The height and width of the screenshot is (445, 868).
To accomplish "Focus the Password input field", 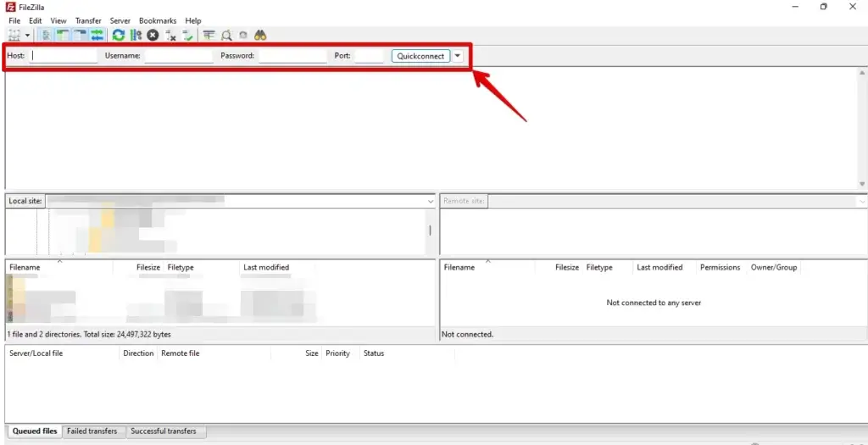I will [x=292, y=56].
